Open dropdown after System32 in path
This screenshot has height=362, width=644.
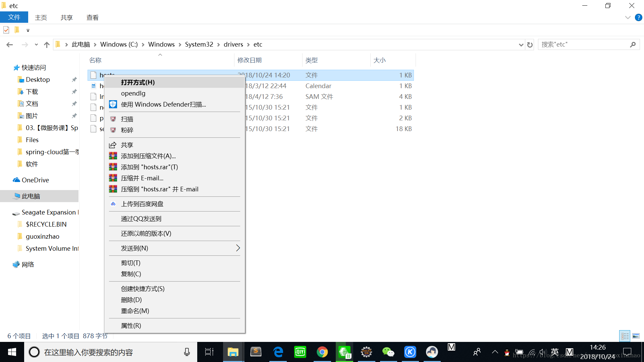click(218, 45)
